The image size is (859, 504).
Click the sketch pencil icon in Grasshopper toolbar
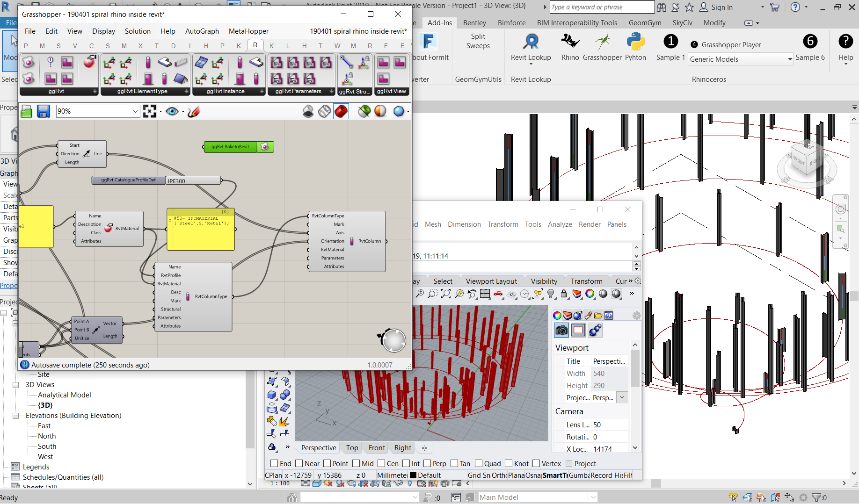tap(194, 111)
